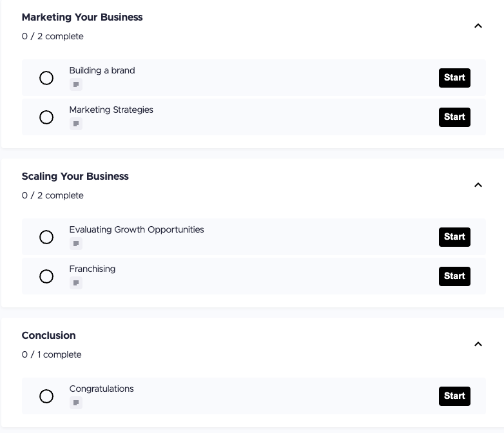
Task: Open the Franchising lesson title
Action: [93, 269]
